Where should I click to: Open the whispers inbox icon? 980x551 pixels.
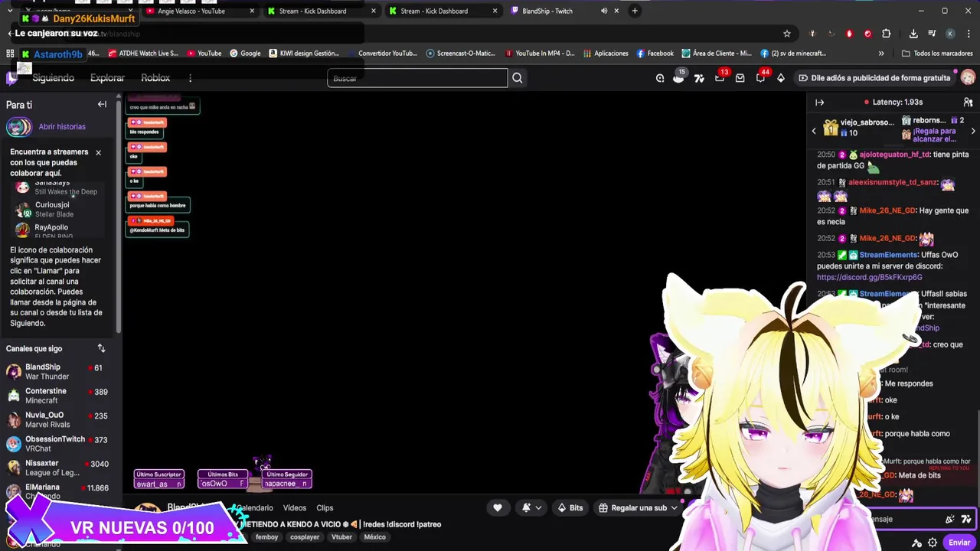(740, 78)
